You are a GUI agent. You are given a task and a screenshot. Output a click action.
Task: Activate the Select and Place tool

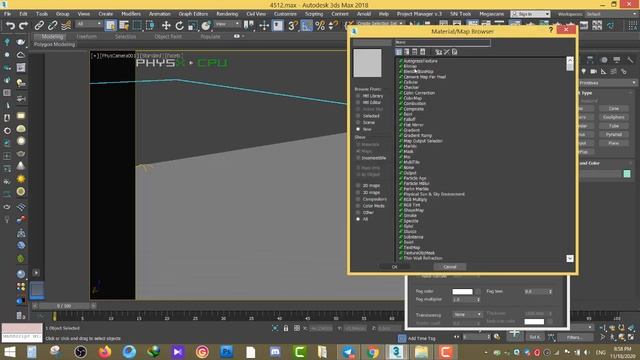click(206, 25)
